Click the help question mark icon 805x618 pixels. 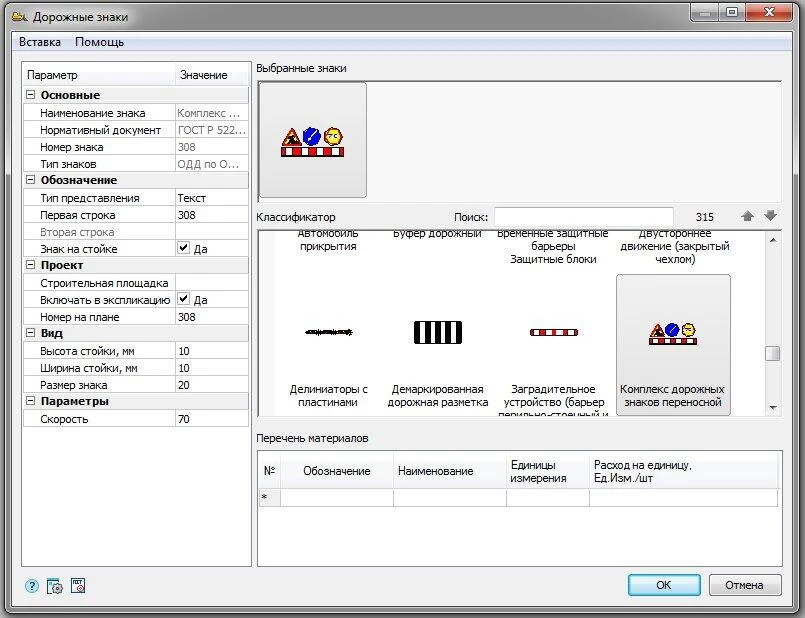click(x=33, y=586)
